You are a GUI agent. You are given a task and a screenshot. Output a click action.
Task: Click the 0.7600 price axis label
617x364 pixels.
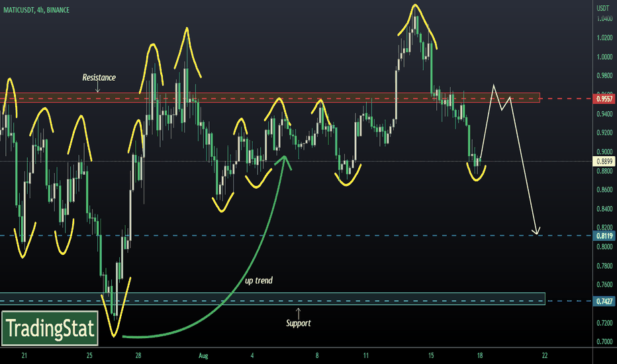[x=604, y=285]
